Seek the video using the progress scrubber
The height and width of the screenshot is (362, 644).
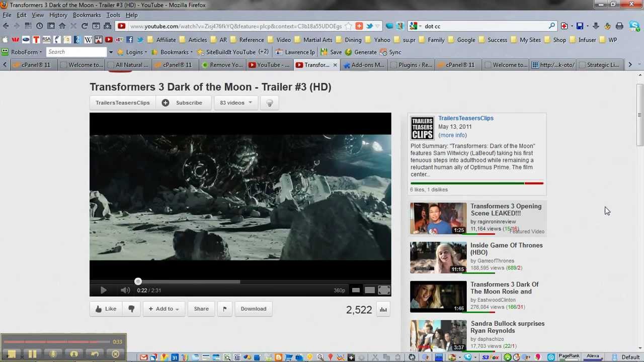pos(138,282)
